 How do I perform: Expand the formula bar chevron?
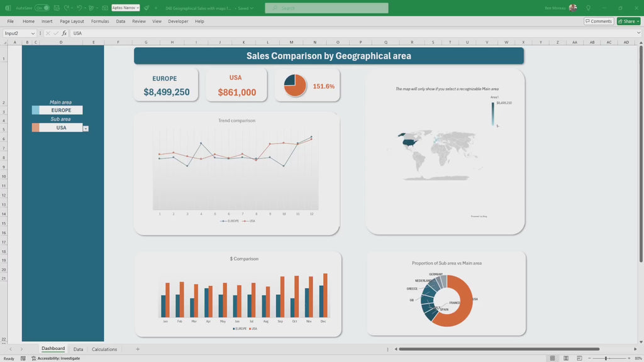coord(638,33)
